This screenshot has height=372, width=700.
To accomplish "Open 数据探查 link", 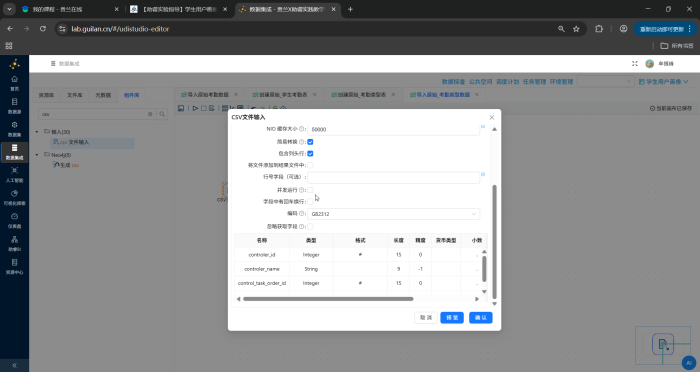I will tap(453, 82).
